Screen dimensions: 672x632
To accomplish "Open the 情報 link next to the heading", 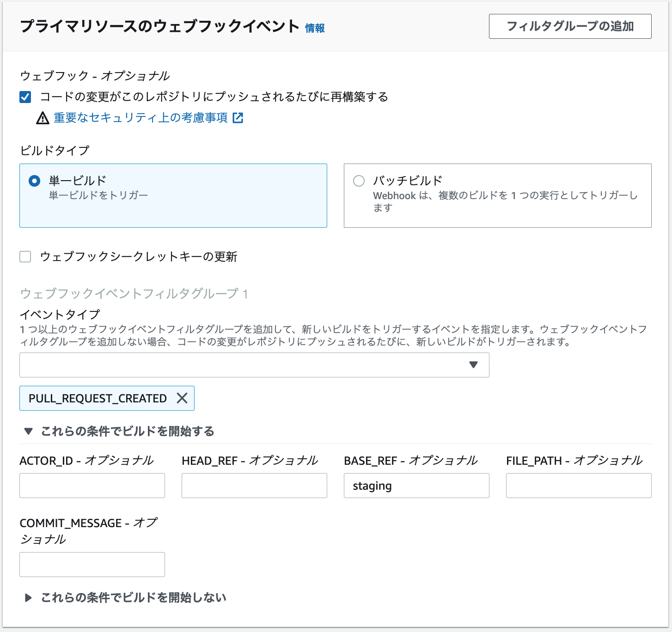I will coord(315,28).
